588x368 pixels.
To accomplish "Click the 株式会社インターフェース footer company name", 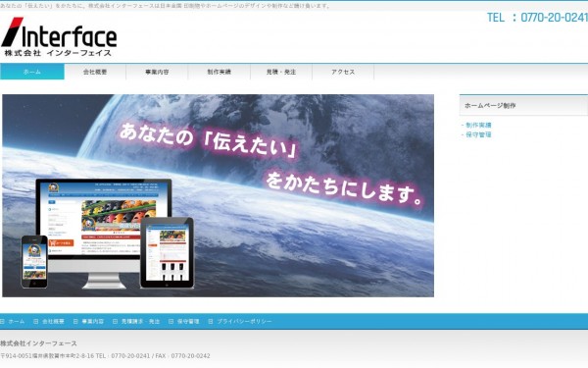I will click(38, 343).
